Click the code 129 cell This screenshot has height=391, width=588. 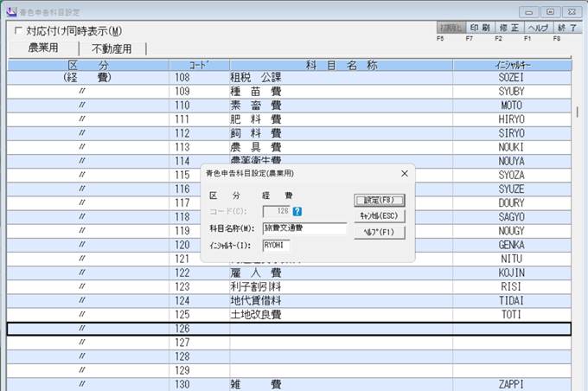pyautogui.click(x=199, y=370)
